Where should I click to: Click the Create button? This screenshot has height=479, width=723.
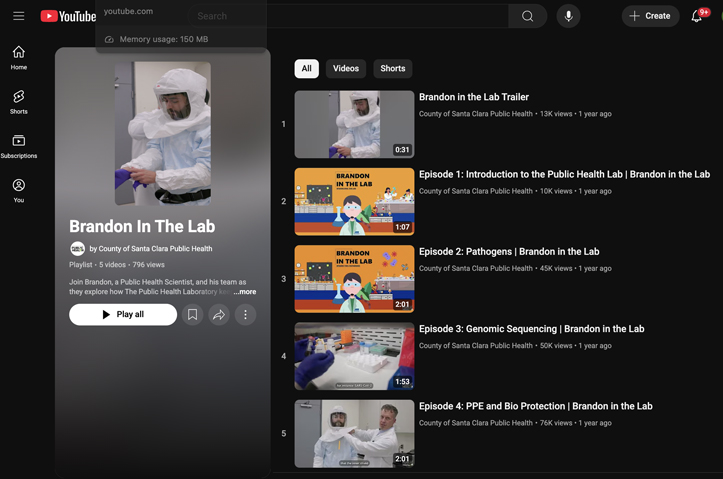click(x=650, y=16)
